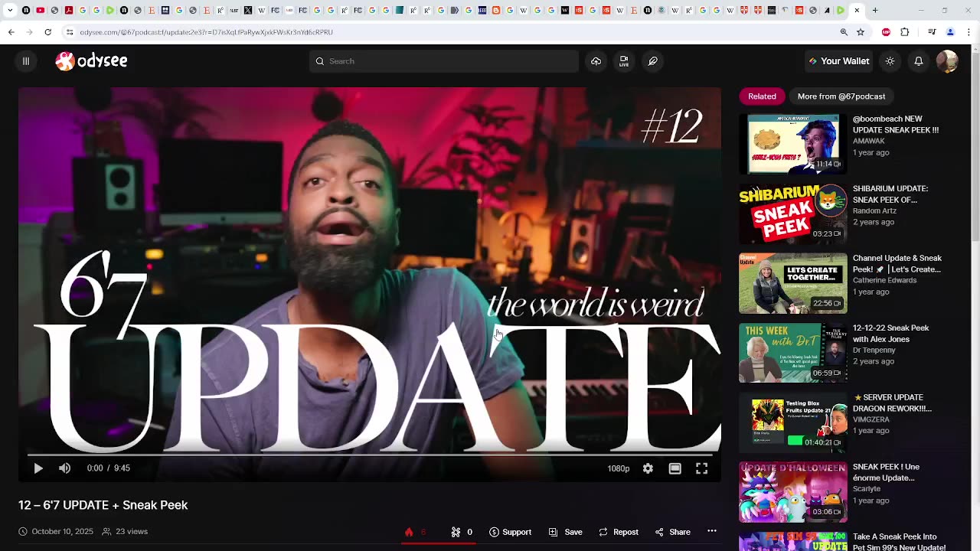This screenshot has height=551, width=980.
Task: Visit the AMAWAK channel
Action: click(x=868, y=141)
